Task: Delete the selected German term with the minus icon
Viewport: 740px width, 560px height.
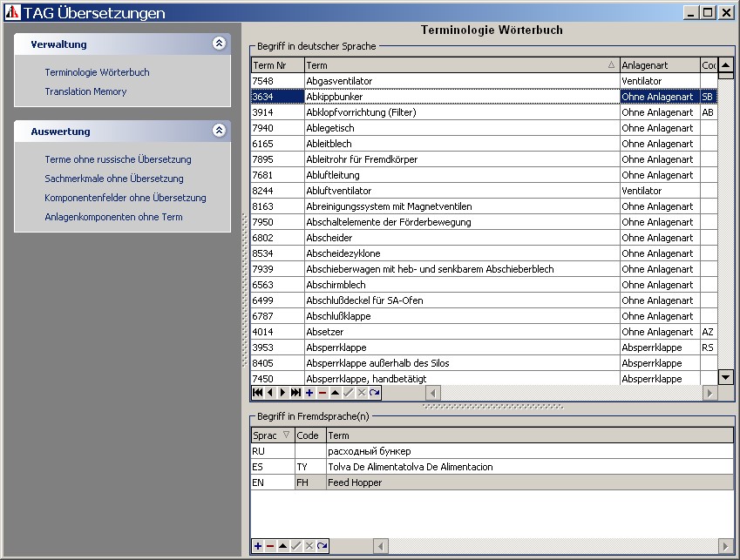Action: (x=322, y=393)
